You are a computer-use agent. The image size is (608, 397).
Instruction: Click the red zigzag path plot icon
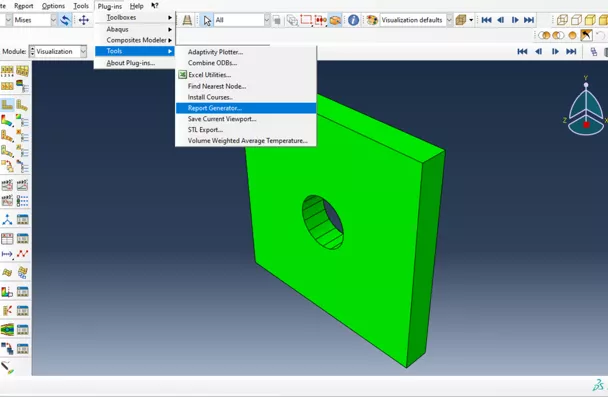[22, 254]
